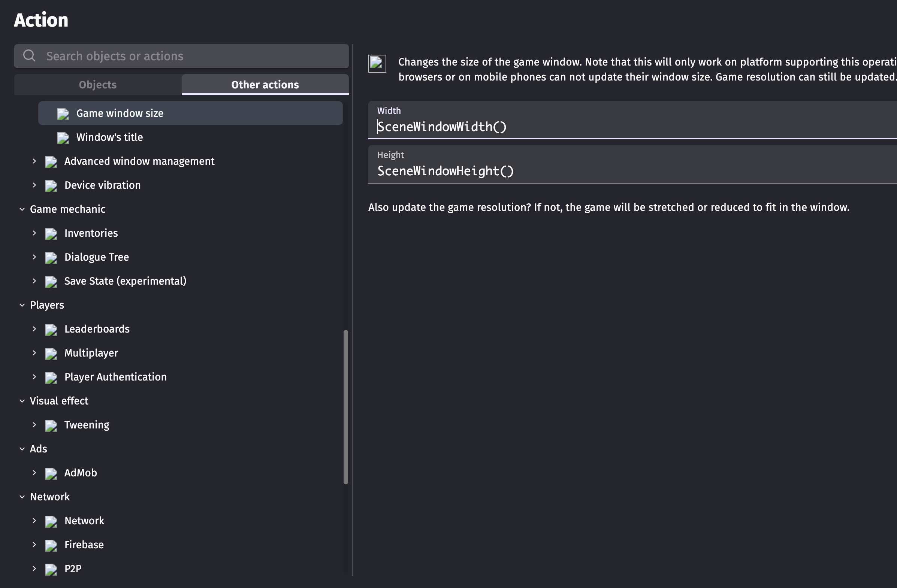Click the Firebase item icon
The width and height of the screenshot is (897, 588).
point(51,545)
